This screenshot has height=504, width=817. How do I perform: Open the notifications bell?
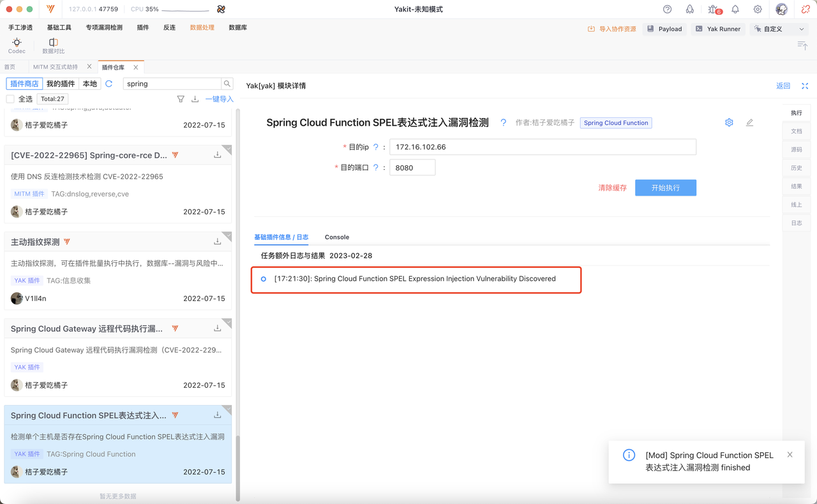coord(735,10)
